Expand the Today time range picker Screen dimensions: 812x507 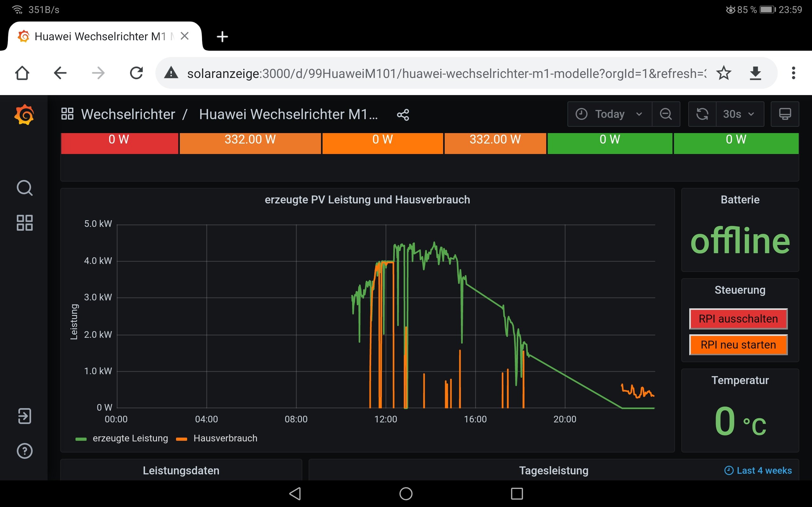[609, 114]
